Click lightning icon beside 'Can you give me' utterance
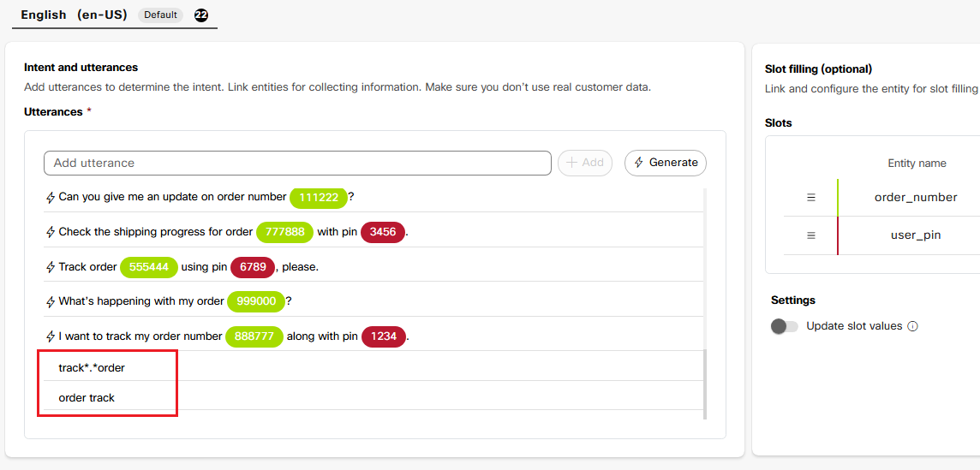The image size is (980, 470). 51,198
